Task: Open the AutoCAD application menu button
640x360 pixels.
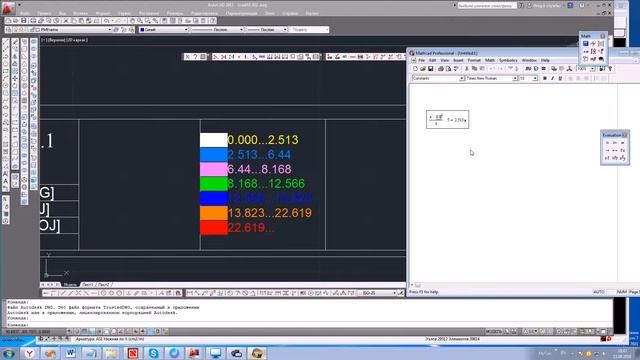Action: [x=8, y=7]
